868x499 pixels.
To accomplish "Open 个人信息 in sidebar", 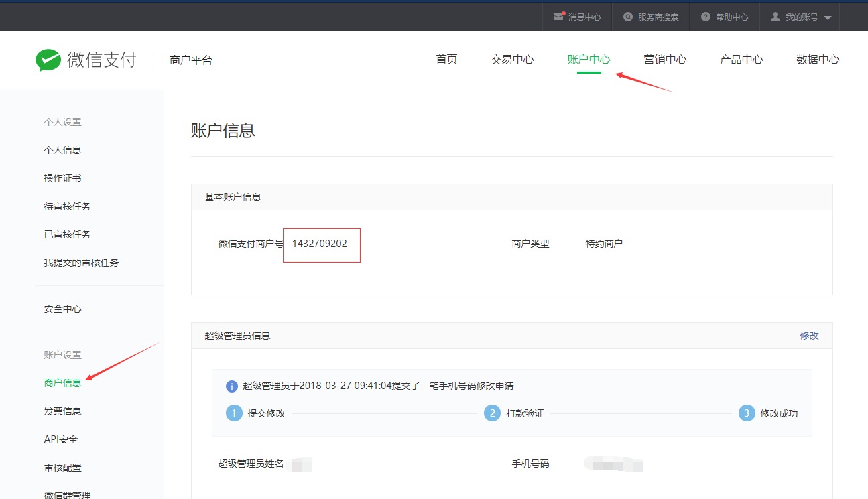I will 63,150.
